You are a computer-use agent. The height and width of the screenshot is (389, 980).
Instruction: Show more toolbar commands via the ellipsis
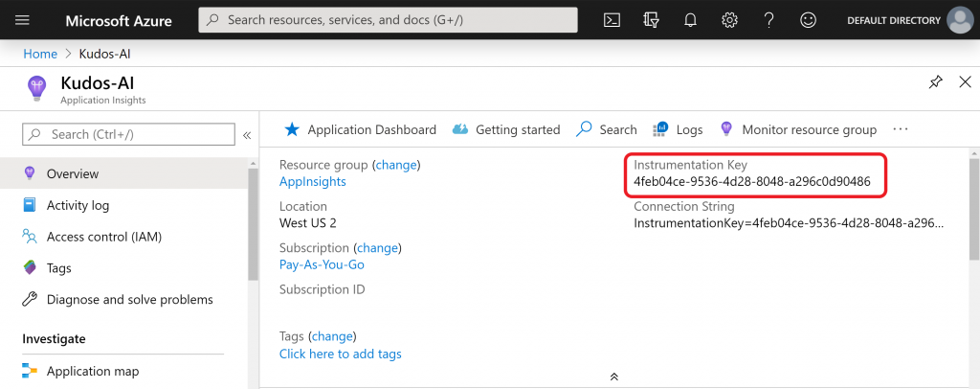(900, 129)
